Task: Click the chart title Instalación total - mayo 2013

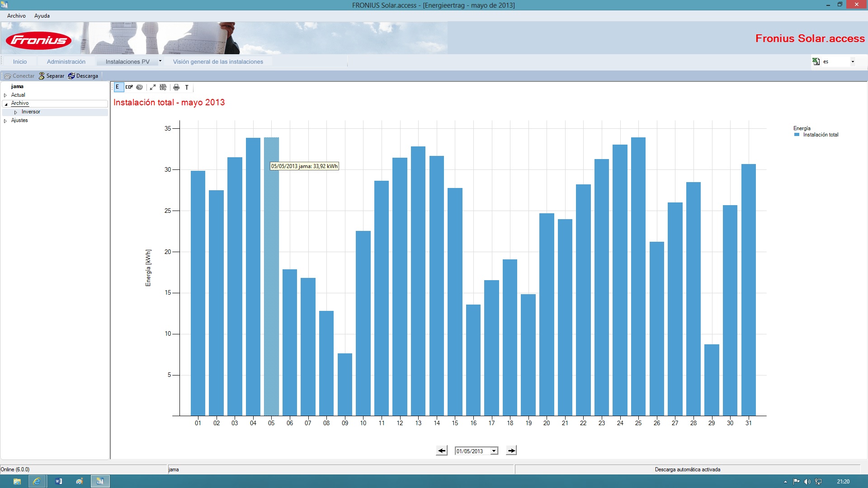Action: (x=169, y=103)
